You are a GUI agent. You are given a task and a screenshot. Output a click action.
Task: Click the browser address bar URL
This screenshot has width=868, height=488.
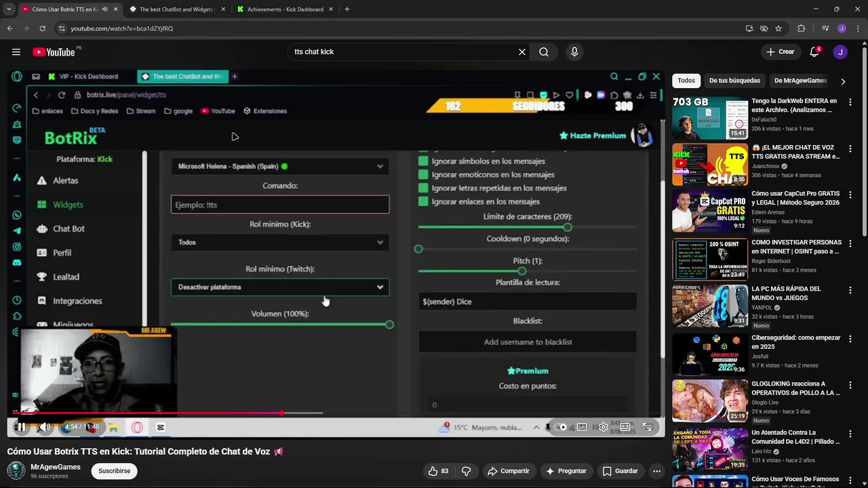122,28
